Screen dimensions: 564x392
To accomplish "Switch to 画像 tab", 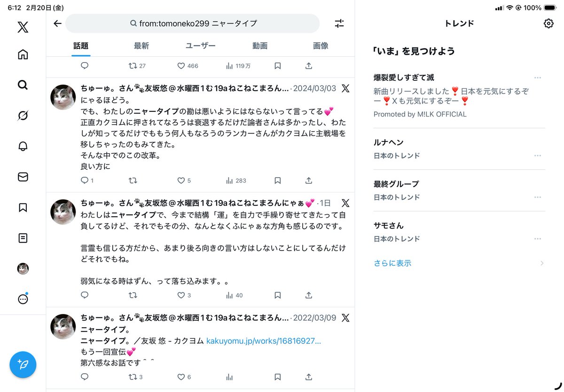I will (x=321, y=46).
